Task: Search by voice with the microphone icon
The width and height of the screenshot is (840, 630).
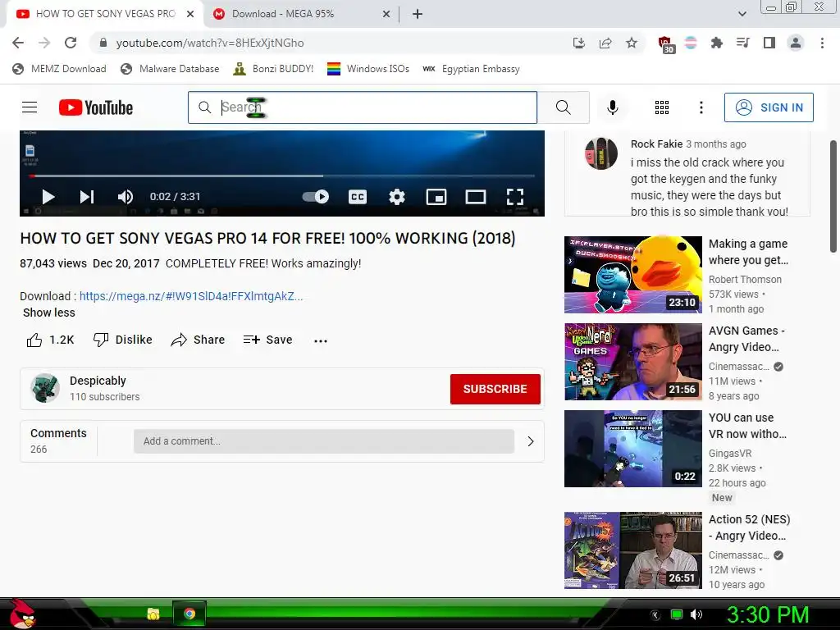Action: 612,107
